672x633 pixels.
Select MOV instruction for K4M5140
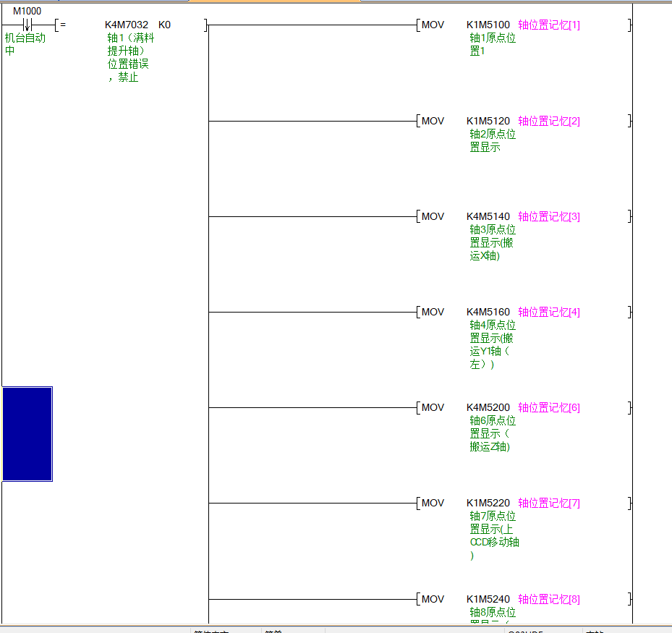point(433,216)
